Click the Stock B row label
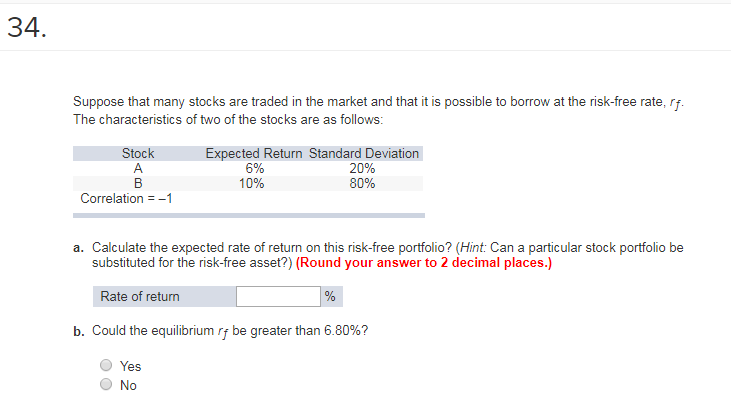The height and width of the screenshot is (410, 731). [138, 183]
